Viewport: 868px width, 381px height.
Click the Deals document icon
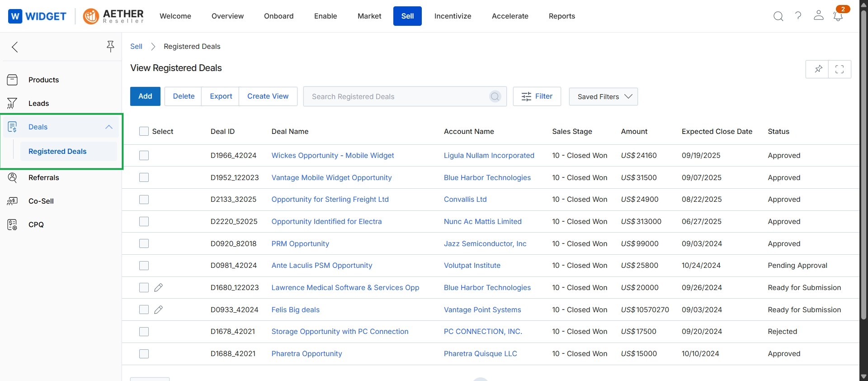point(13,127)
